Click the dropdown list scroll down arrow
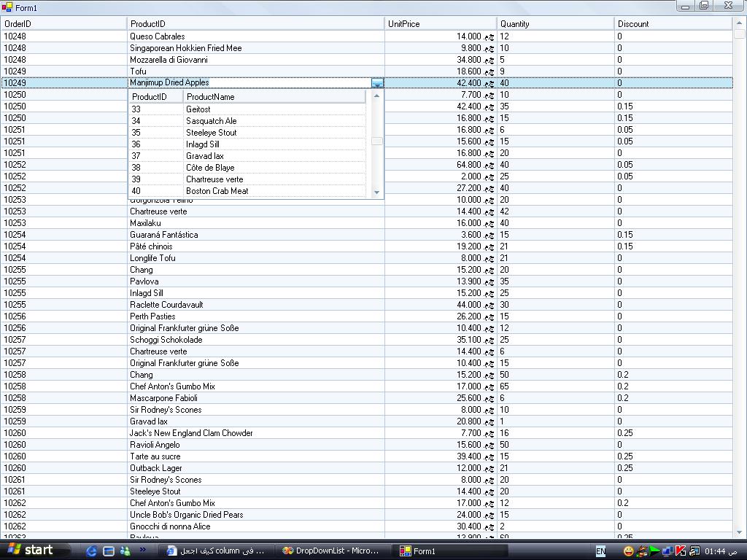This screenshot has height=560, width=747. 377,192
